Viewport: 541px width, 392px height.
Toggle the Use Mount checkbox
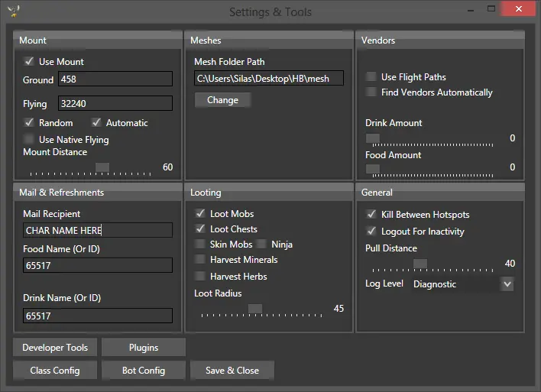point(30,62)
